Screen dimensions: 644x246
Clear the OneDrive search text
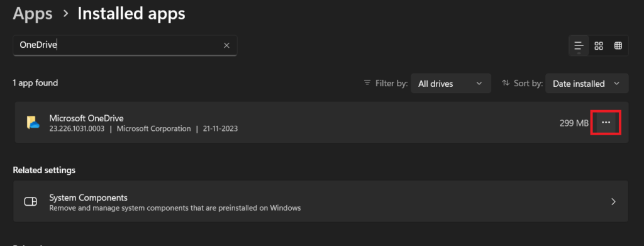click(226, 45)
